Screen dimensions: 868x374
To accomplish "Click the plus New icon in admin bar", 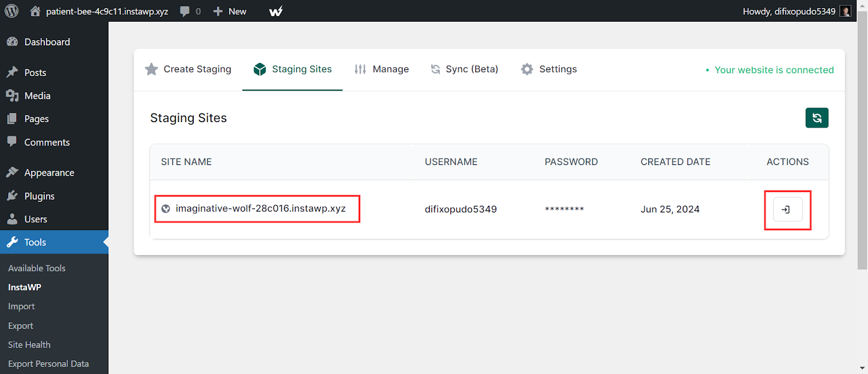I will 218,11.
